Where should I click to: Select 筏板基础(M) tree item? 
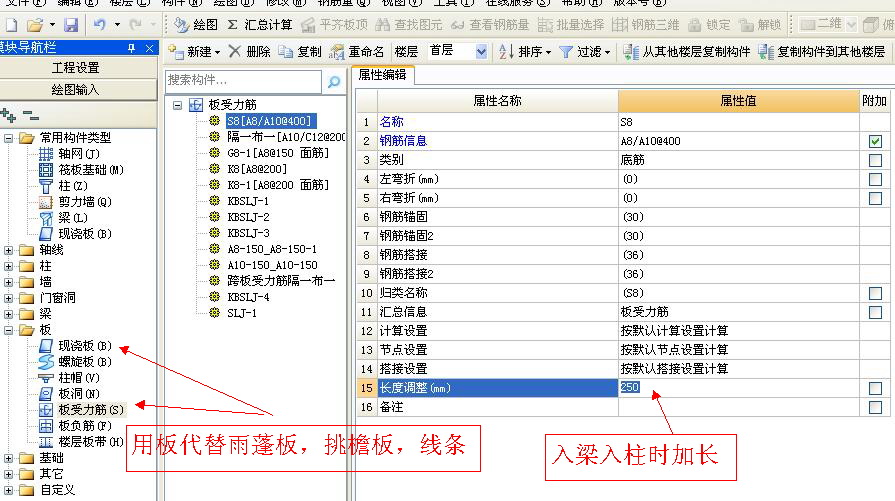[x=81, y=169]
